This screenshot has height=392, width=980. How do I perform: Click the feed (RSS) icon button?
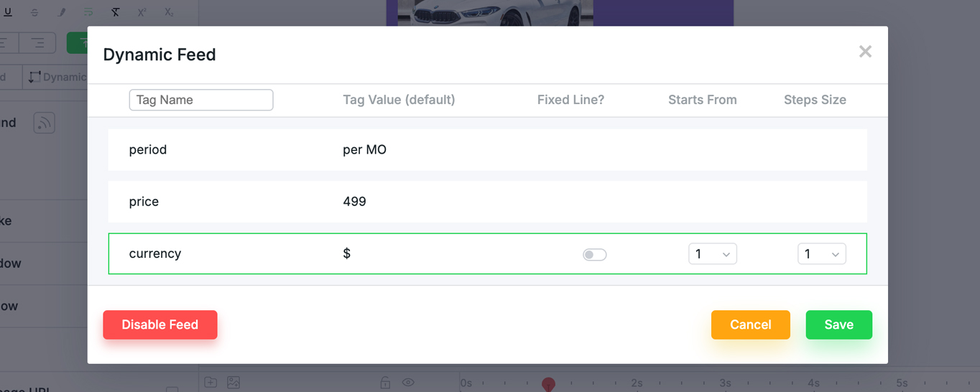45,123
